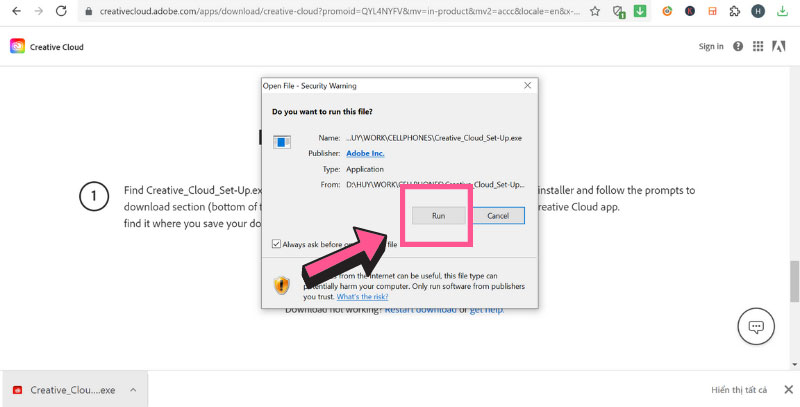The height and width of the screenshot is (407, 800).
Task: Bookmark page with the star icon
Action: [595, 11]
